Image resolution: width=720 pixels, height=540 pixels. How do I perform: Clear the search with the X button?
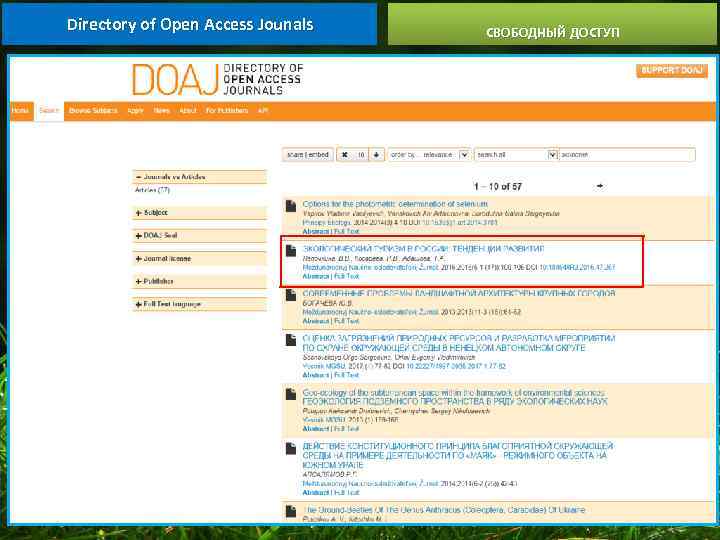344,155
